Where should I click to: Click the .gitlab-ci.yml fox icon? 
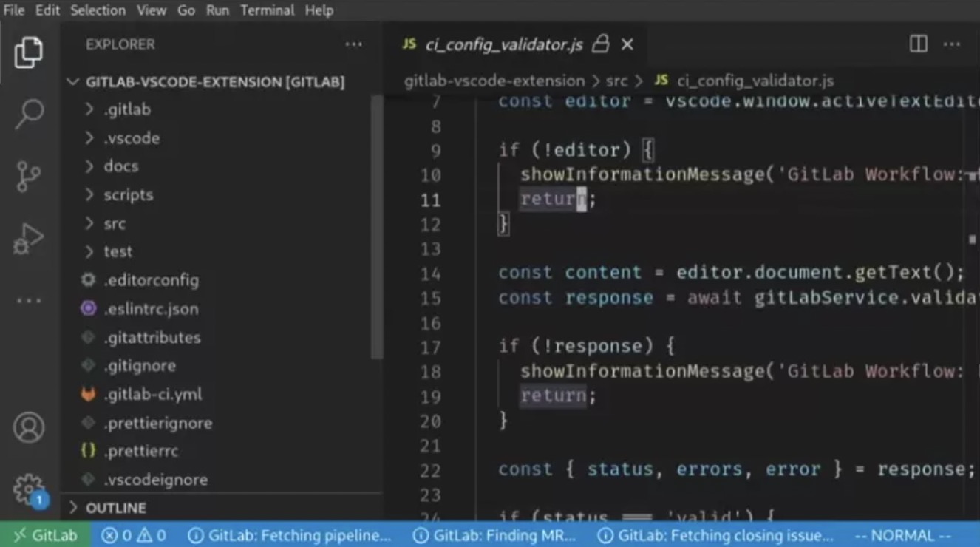coord(89,394)
